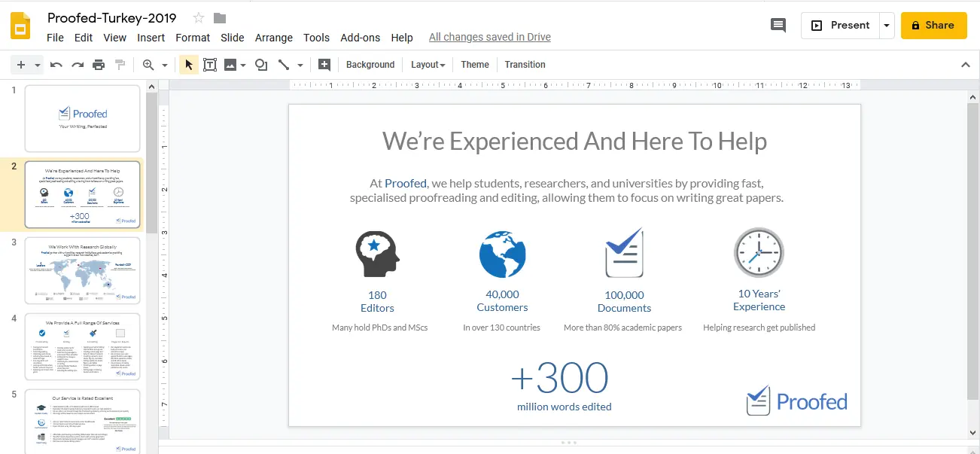
Task: Open the Tools menu
Action: [x=317, y=38]
